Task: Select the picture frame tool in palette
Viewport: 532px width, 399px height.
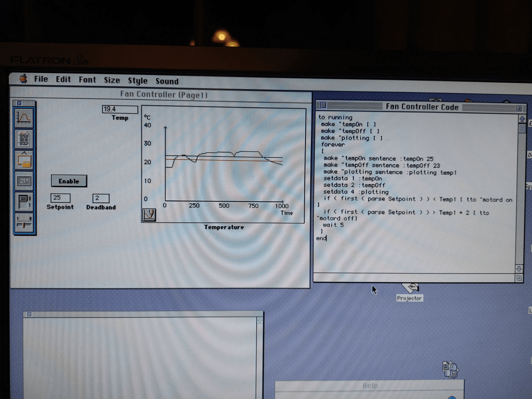Action: click(x=24, y=160)
